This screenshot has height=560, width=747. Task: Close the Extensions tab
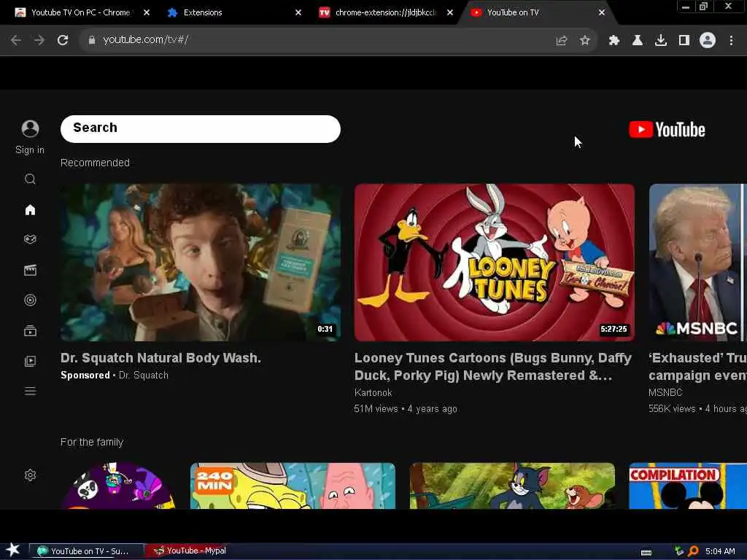click(298, 12)
